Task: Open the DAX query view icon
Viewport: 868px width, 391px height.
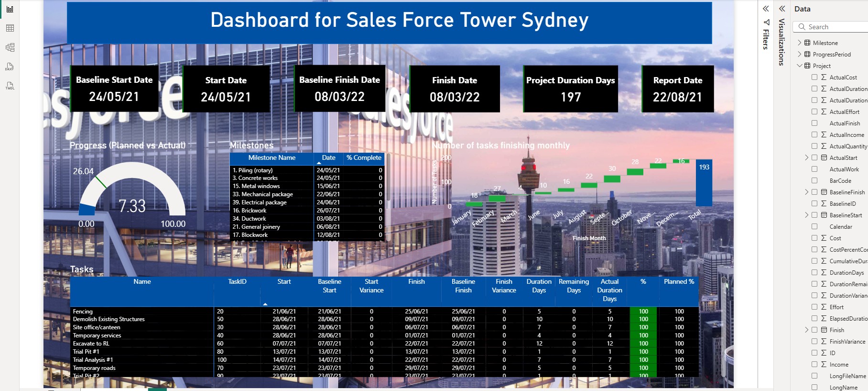Action: pyautogui.click(x=10, y=67)
